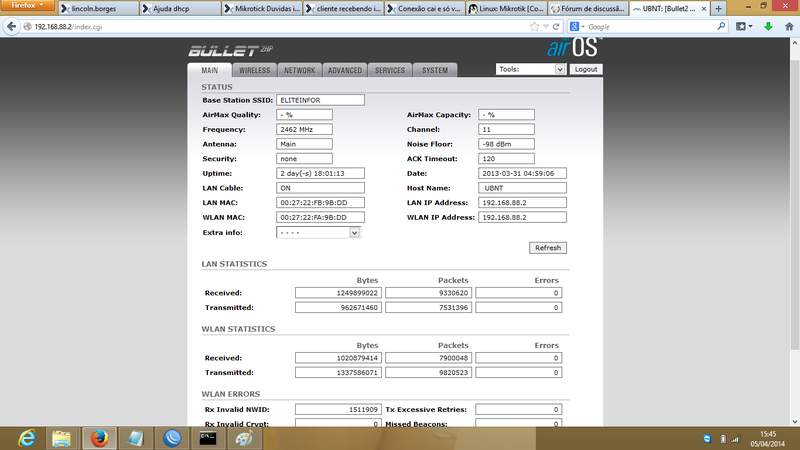Viewport: 800px width, 450px height.
Task: Click the search magnifier icon in Google box
Action: [x=721, y=26]
